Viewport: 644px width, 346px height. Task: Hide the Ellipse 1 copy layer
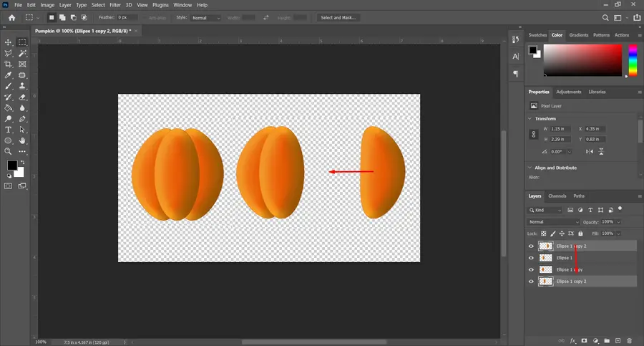click(531, 270)
